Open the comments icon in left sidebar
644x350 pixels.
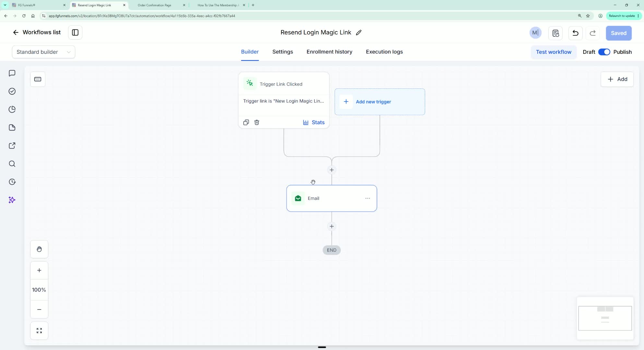(x=12, y=73)
